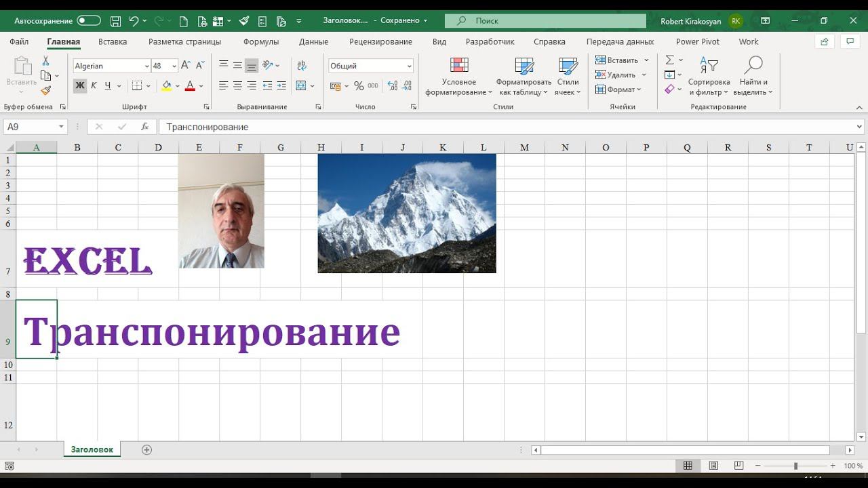Viewport: 868px width, 488px height.
Task: Select the mountain picture on the sheet
Action: click(407, 213)
